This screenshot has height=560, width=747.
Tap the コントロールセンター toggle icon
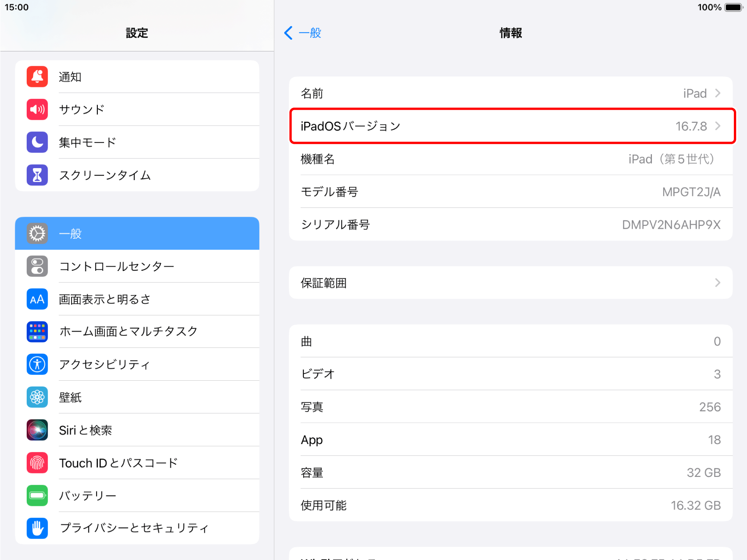(37, 266)
